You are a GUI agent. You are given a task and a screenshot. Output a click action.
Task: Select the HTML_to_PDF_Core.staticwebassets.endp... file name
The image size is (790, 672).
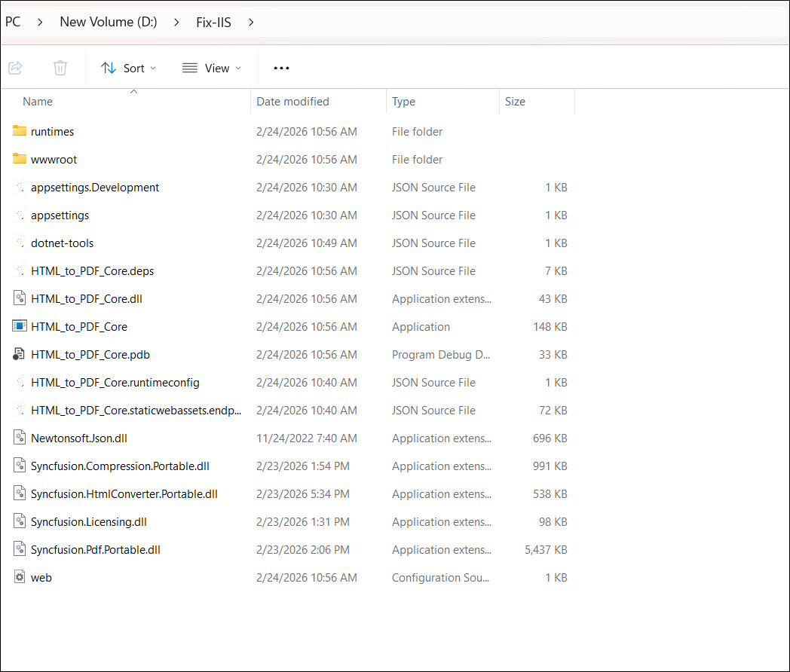pos(136,411)
